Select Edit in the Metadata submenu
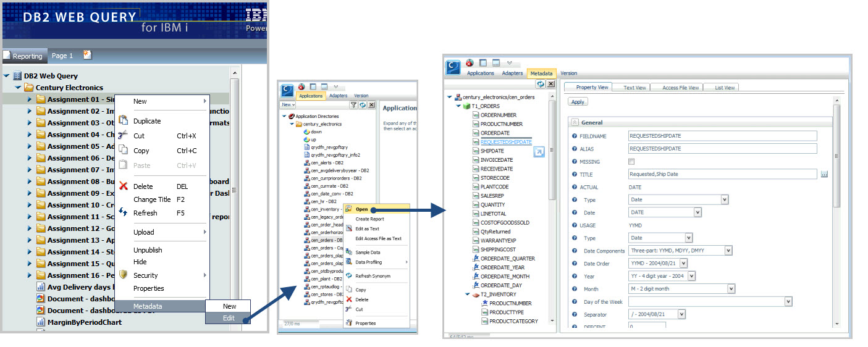This screenshot has width=868, height=347. point(229,319)
